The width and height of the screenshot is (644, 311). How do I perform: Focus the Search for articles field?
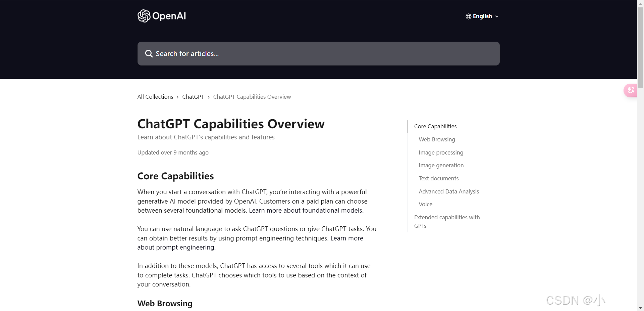click(318, 54)
